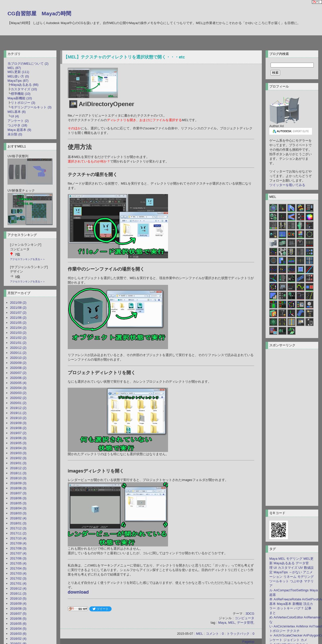Click the green down-arrow list icon
Viewport: 322px width, 644px height.
[x=282, y=278]
